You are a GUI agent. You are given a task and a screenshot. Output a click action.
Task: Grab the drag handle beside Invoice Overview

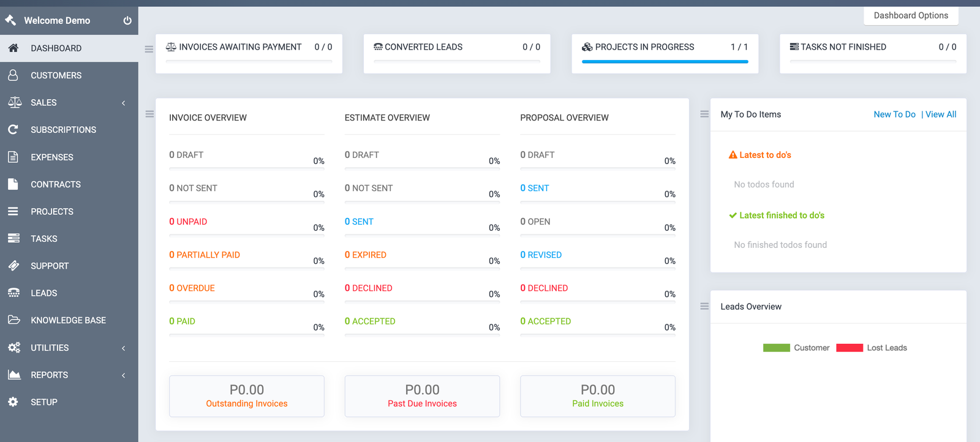149,114
